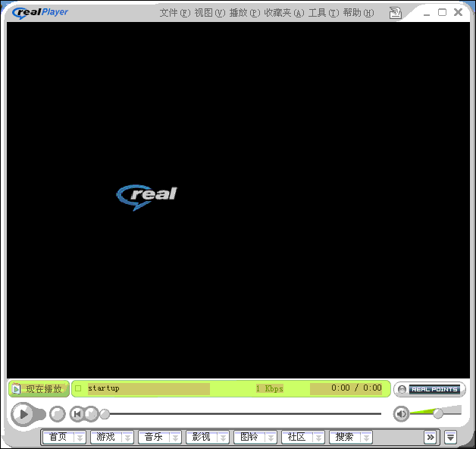
Task: Go to the 首页 page
Action: [58, 437]
